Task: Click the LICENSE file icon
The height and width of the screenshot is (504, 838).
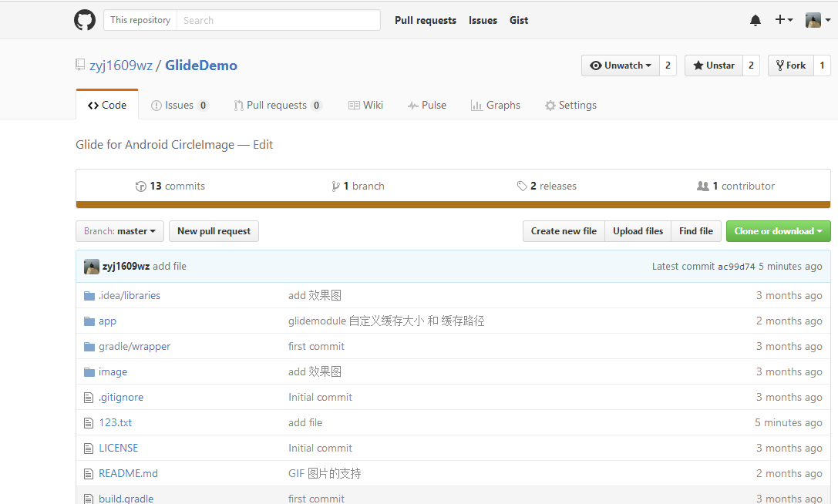Action: (x=89, y=449)
